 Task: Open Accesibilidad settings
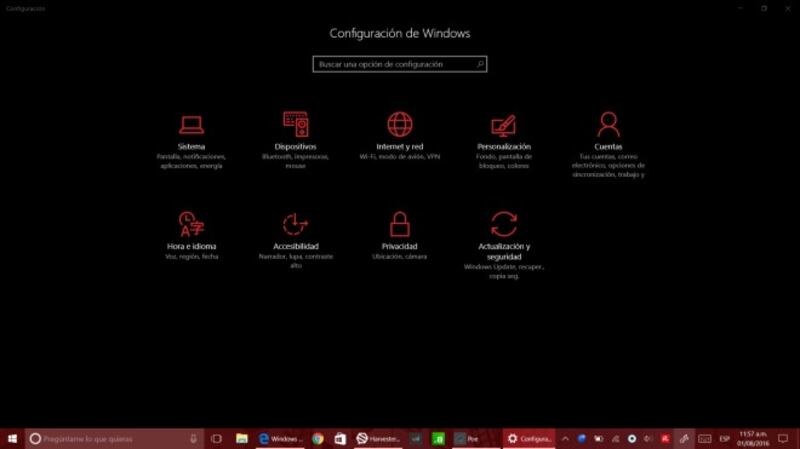click(x=295, y=224)
